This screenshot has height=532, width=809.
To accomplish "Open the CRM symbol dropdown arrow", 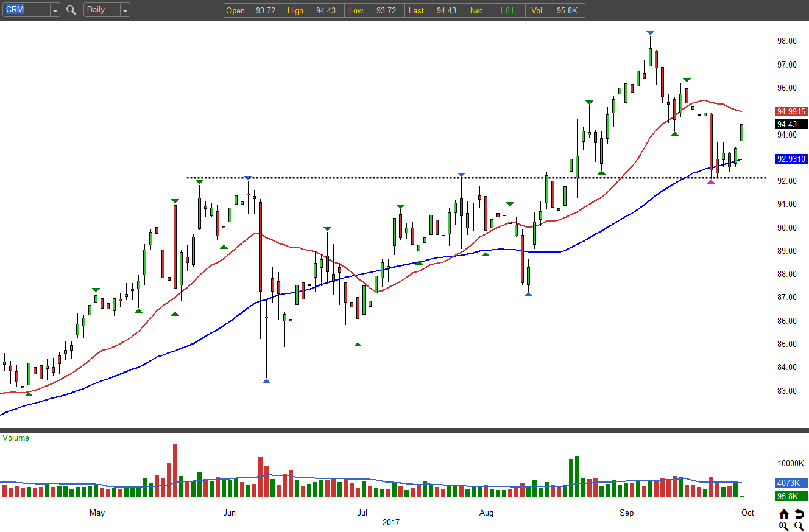I will coord(55,10).
